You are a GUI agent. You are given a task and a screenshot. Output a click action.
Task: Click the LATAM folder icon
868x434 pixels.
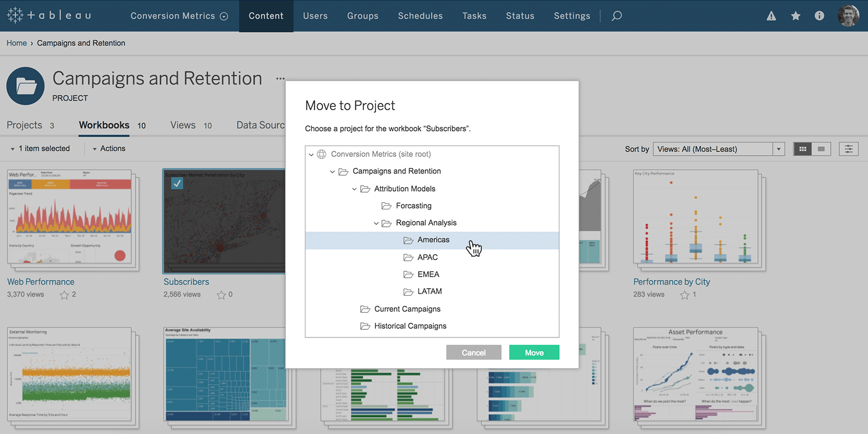tap(409, 291)
